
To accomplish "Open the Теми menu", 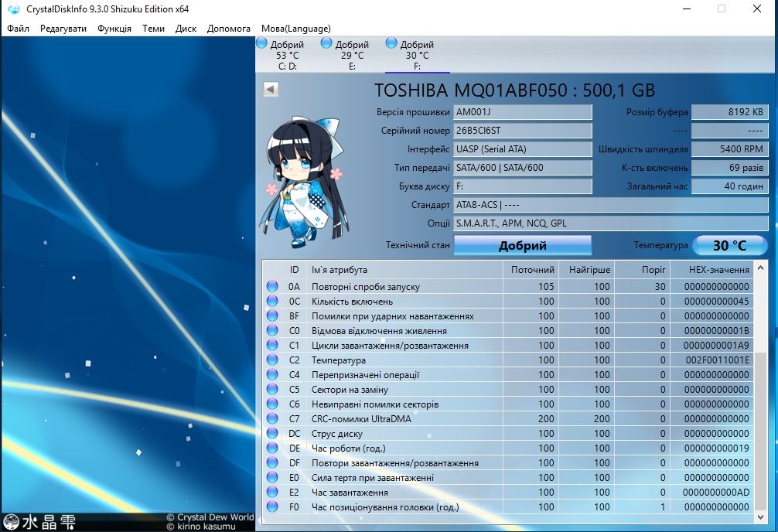I will point(153,29).
